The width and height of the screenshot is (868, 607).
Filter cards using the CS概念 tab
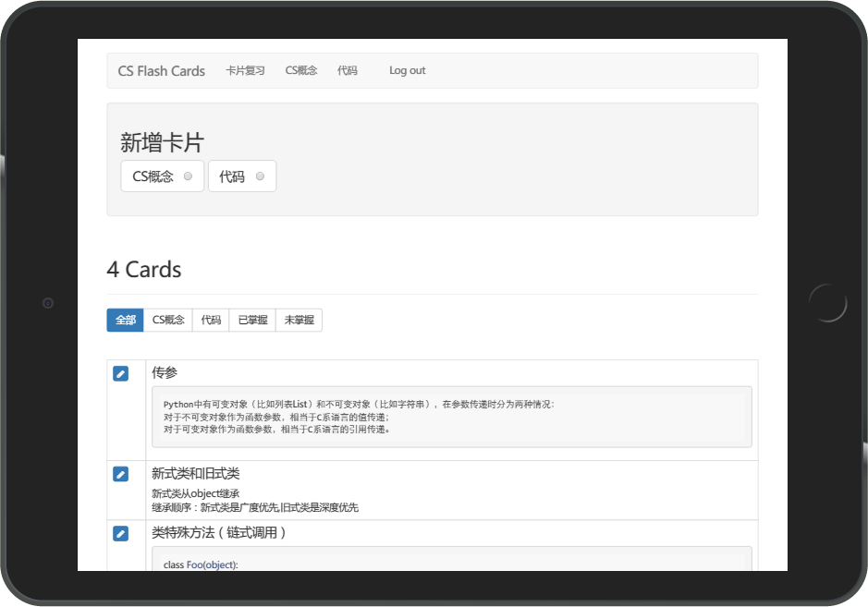(x=167, y=320)
